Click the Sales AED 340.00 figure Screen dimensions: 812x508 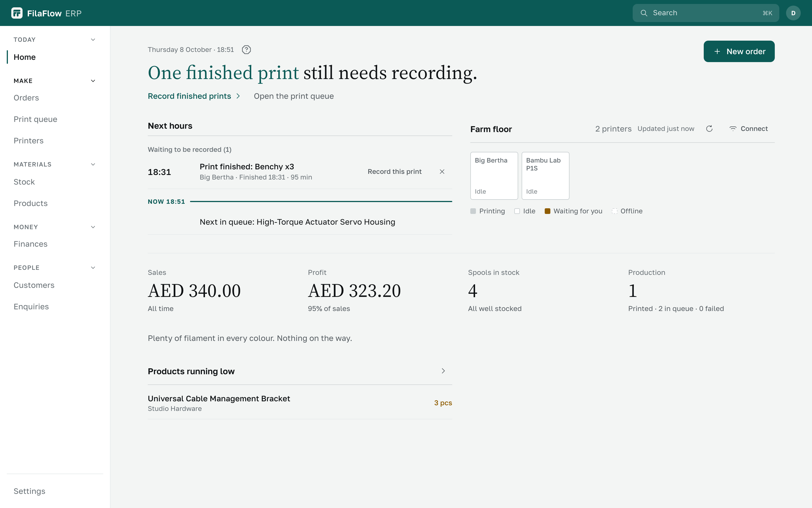194,291
